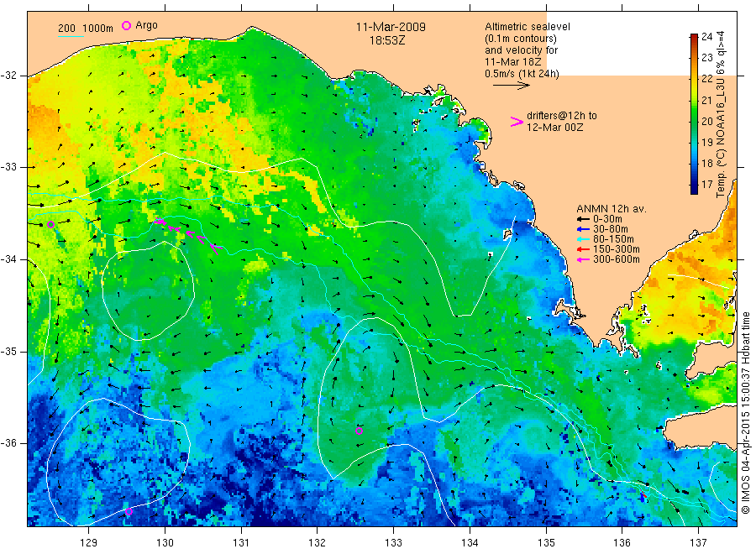Click the black 0-30m arrow legend icon
This screenshot has height=554, width=756.
coord(583,219)
